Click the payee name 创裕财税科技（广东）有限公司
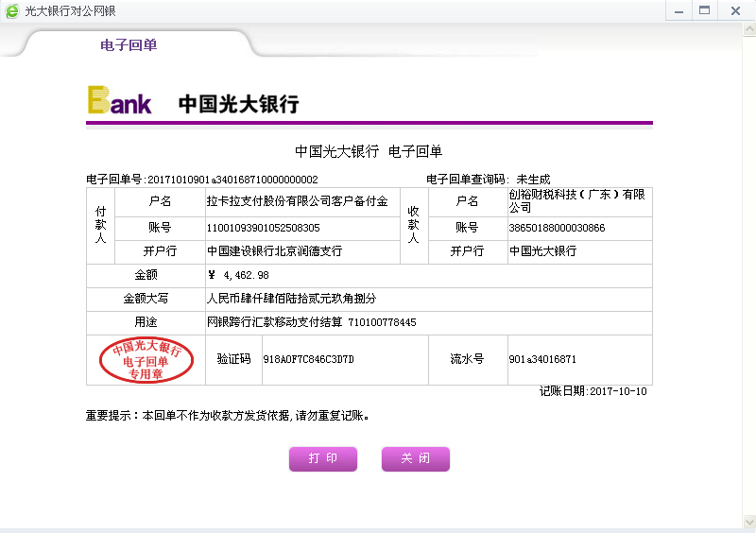756x533 pixels. click(x=576, y=200)
